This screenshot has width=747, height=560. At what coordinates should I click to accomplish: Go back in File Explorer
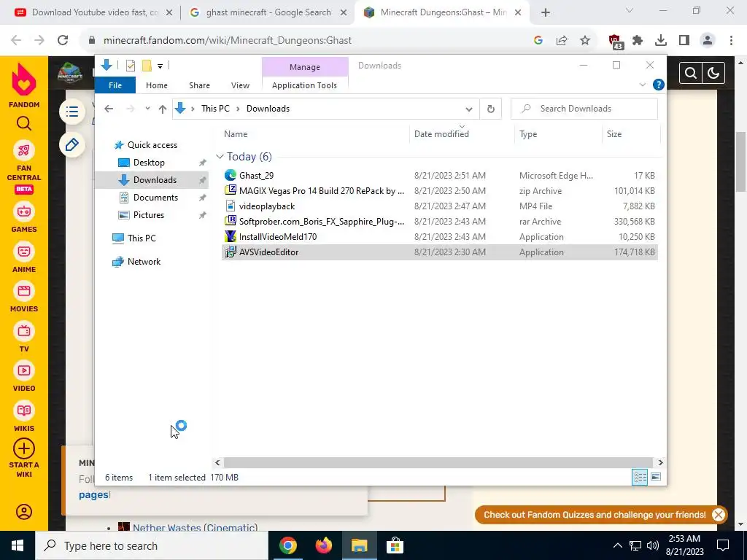coord(109,109)
